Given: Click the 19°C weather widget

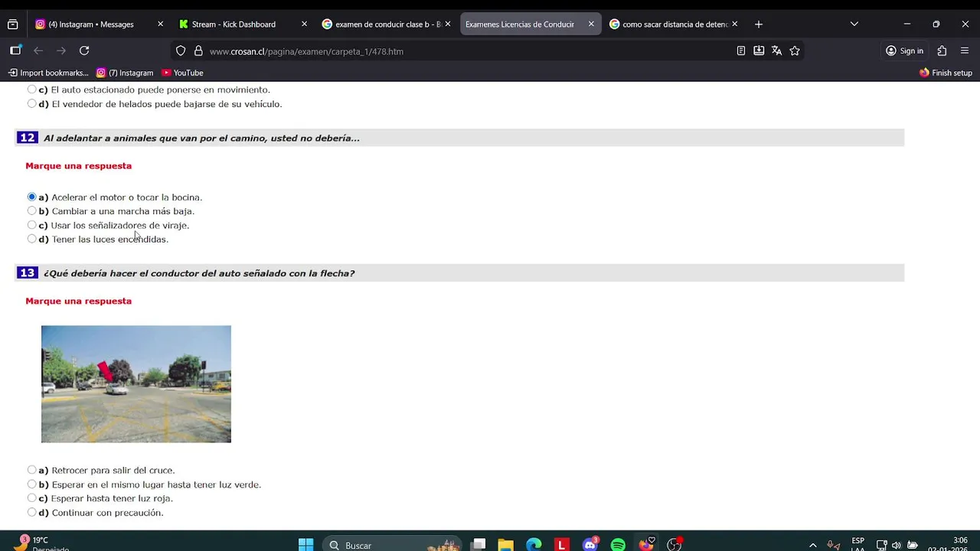Looking at the screenshot, I should [42, 544].
